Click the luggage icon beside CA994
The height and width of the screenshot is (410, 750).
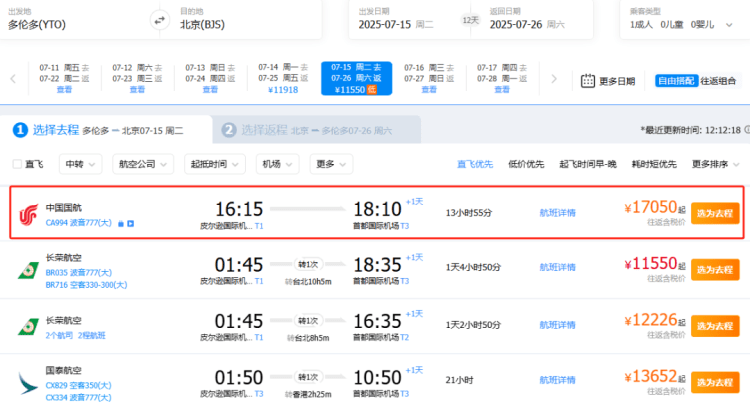[x=119, y=223]
